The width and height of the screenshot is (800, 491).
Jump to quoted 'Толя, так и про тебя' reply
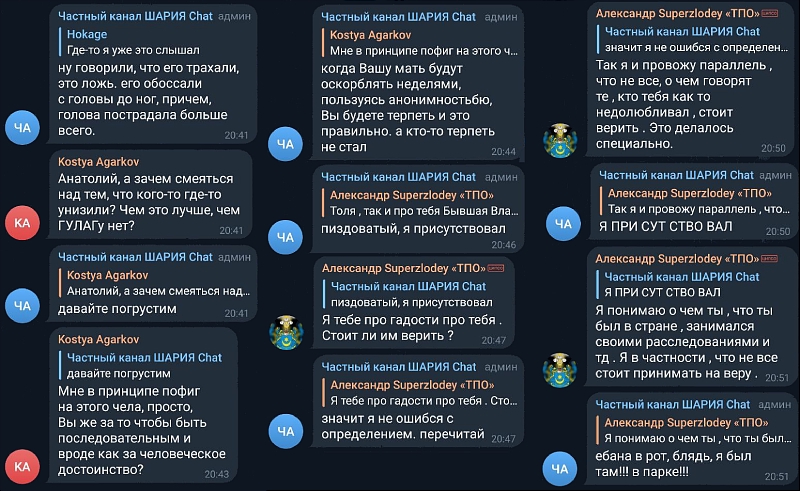tap(420, 203)
